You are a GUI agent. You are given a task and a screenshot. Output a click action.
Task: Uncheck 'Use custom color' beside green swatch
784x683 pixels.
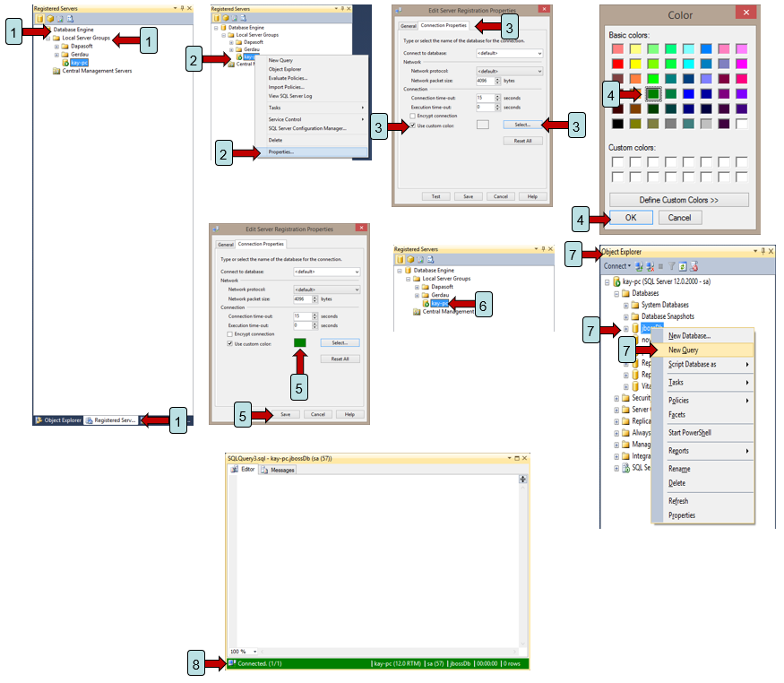tap(230, 343)
